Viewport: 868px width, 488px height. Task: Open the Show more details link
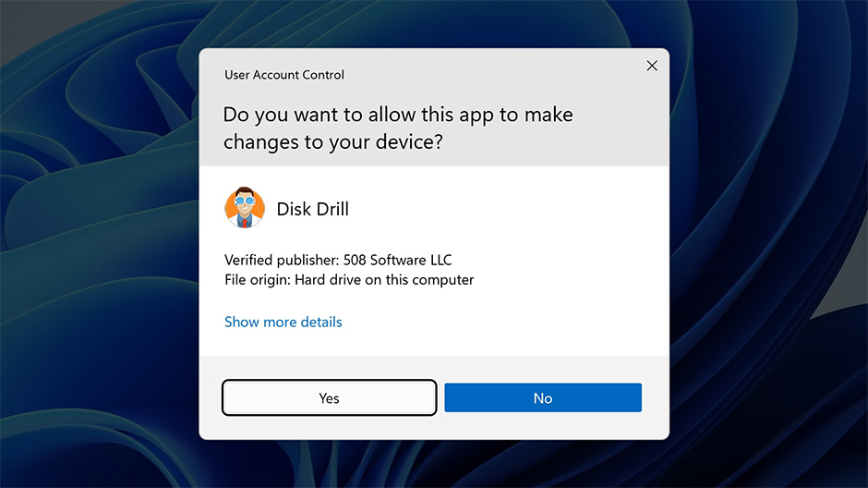click(283, 322)
